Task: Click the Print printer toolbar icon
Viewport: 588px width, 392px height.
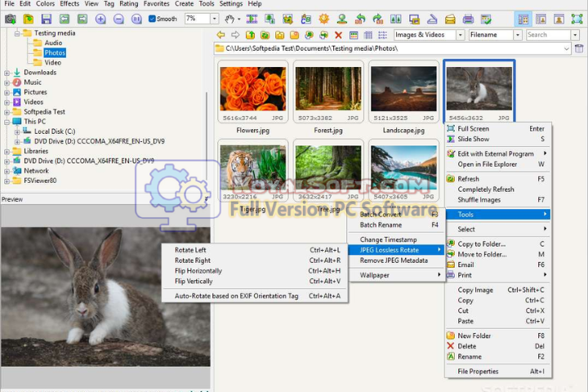Action: pos(468,19)
